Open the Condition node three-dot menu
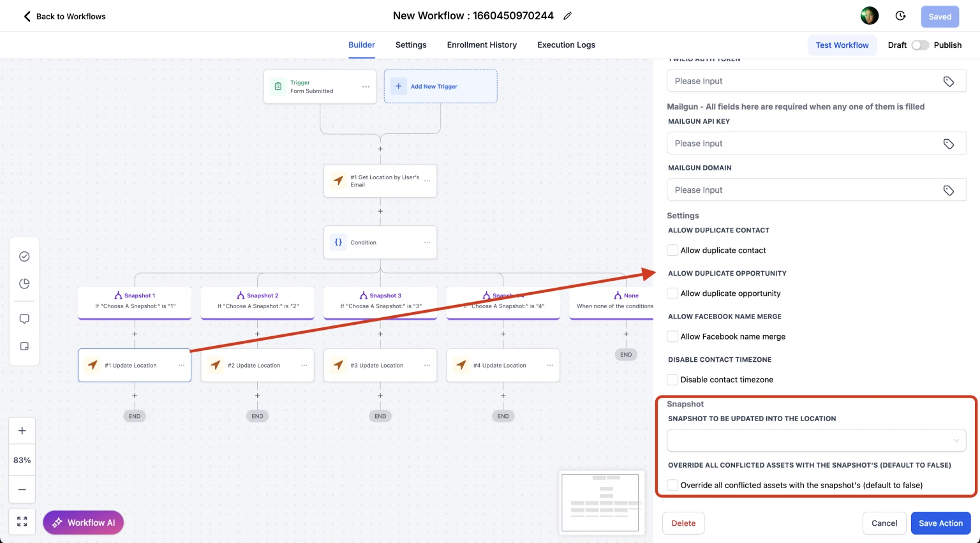980x543 pixels. [x=427, y=242]
